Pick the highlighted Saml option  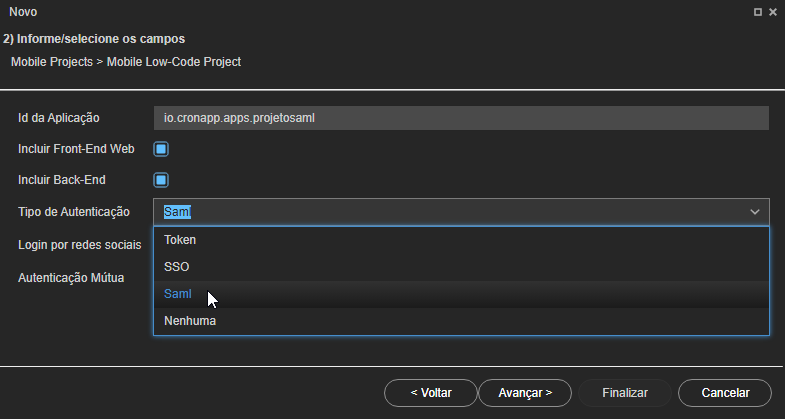(x=461, y=294)
